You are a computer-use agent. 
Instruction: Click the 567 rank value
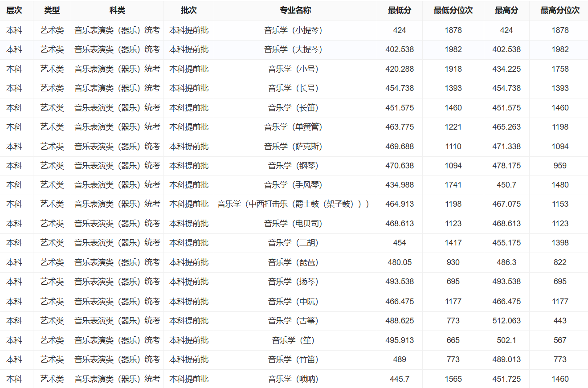560,340
